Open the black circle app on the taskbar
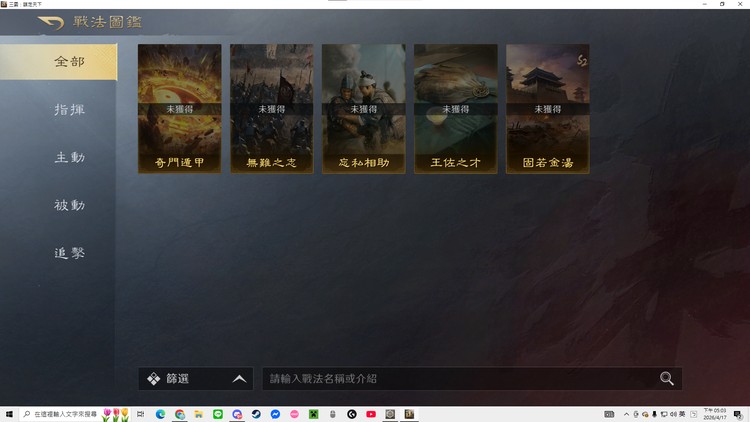 click(x=352, y=414)
